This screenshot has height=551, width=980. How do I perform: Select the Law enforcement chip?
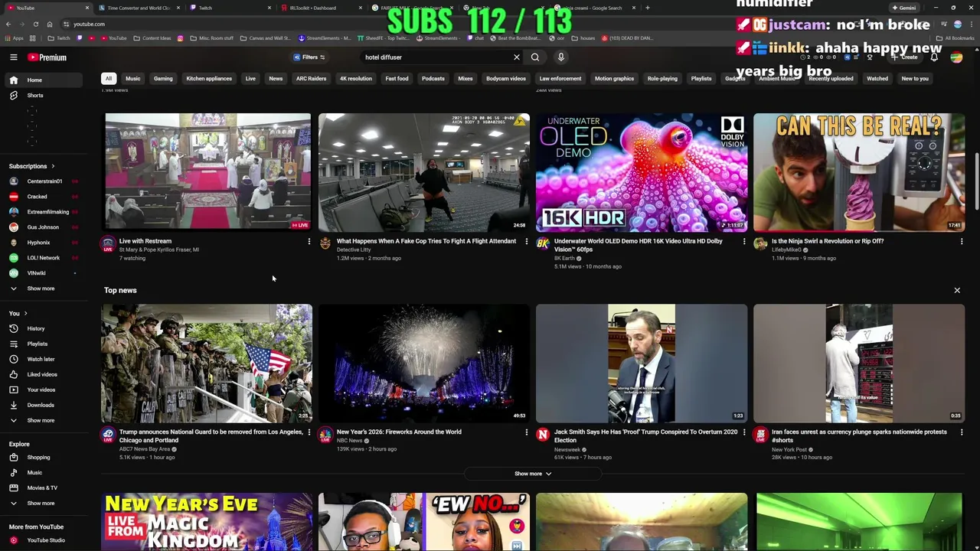pyautogui.click(x=560, y=78)
